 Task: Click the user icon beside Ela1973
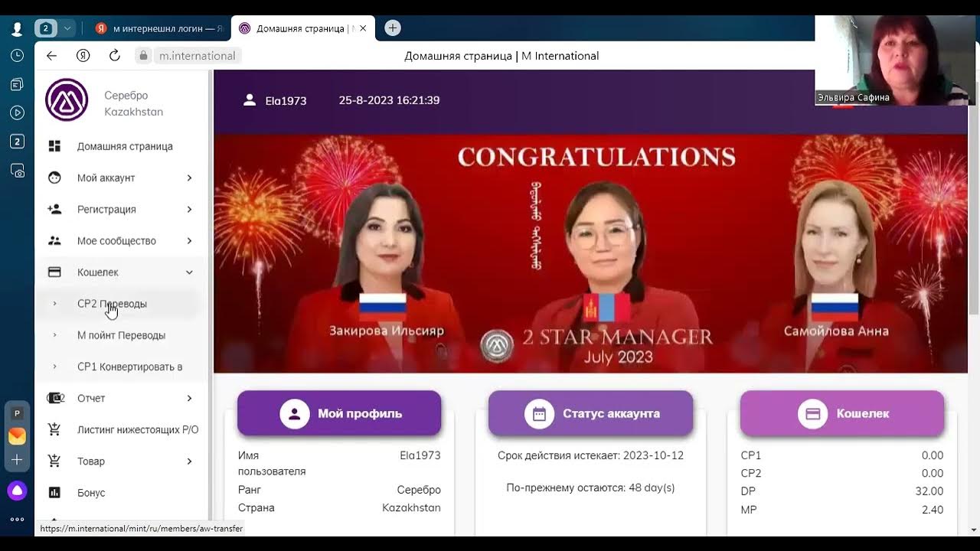click(x=250, y=99)
